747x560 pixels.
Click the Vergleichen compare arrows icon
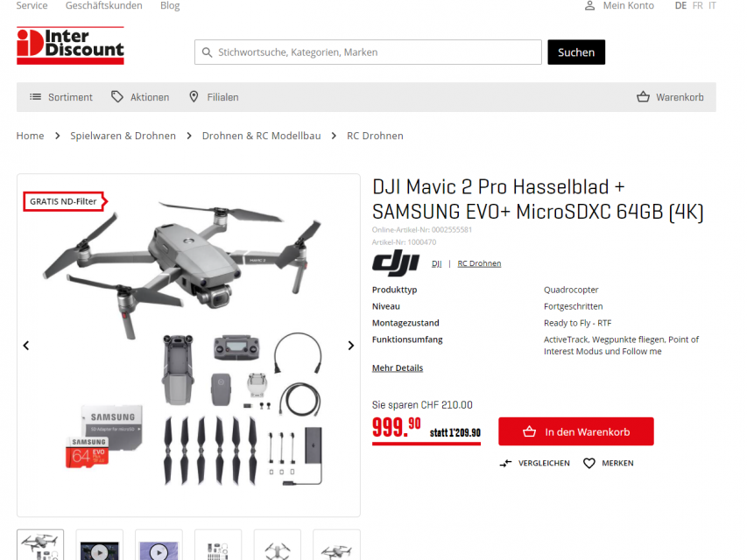(x=505, y=463)
